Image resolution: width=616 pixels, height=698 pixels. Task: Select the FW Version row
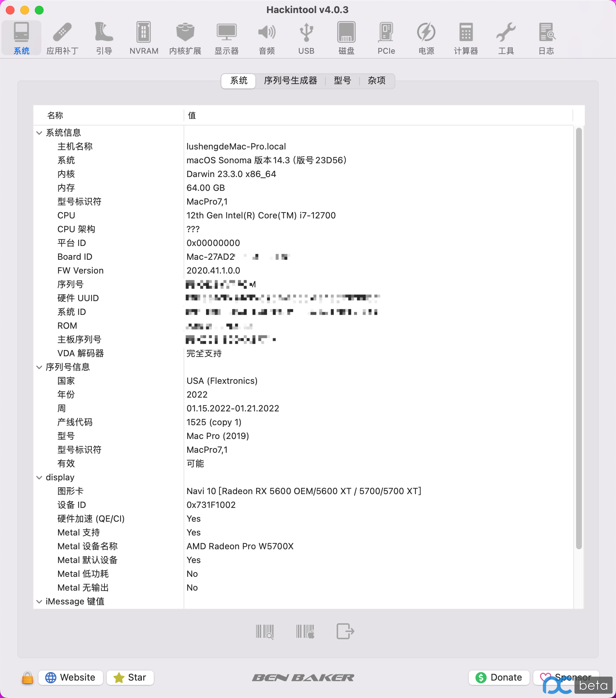pos(303,271)
